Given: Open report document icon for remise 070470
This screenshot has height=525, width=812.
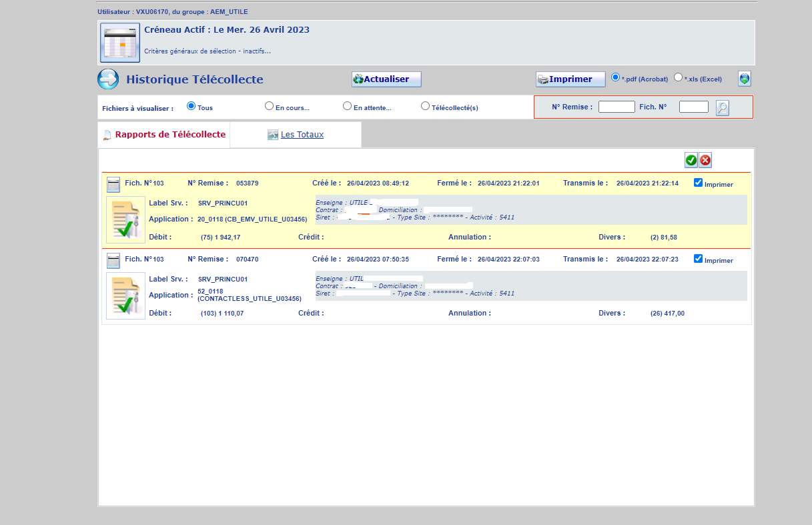Looking at the screenshot, I should point(125,296).
